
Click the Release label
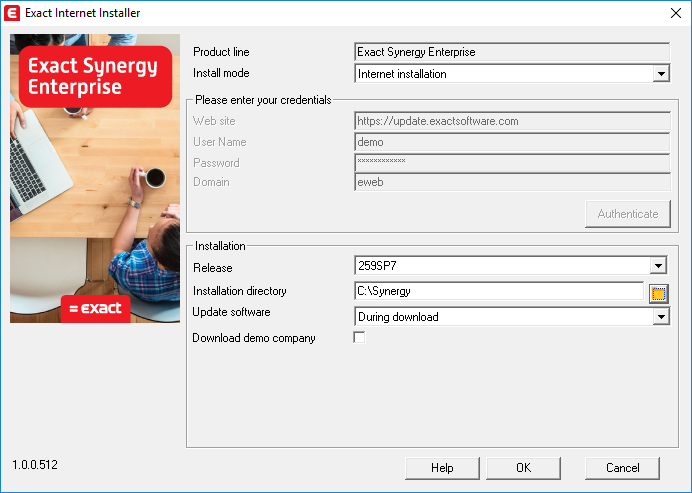(x=213, y=268)
